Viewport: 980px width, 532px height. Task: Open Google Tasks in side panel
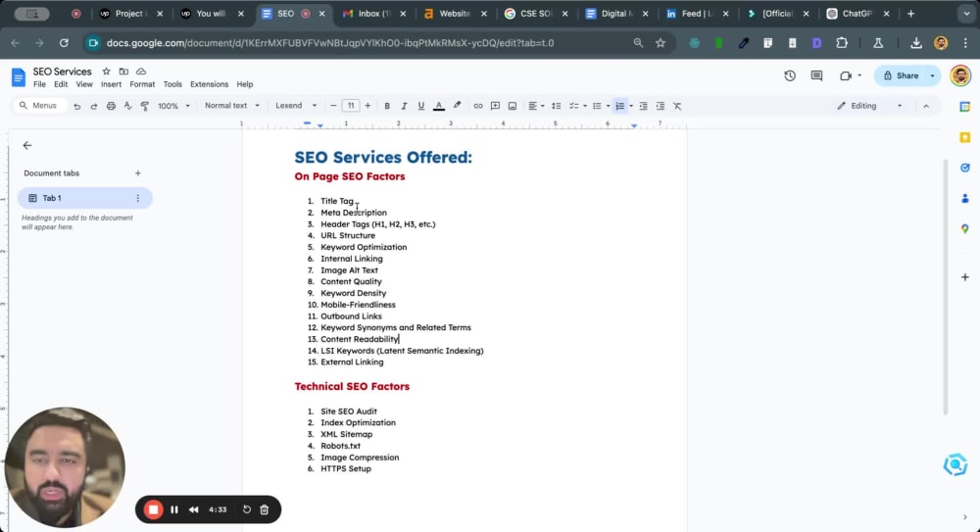pyautogui.click(x=965, y=168)
